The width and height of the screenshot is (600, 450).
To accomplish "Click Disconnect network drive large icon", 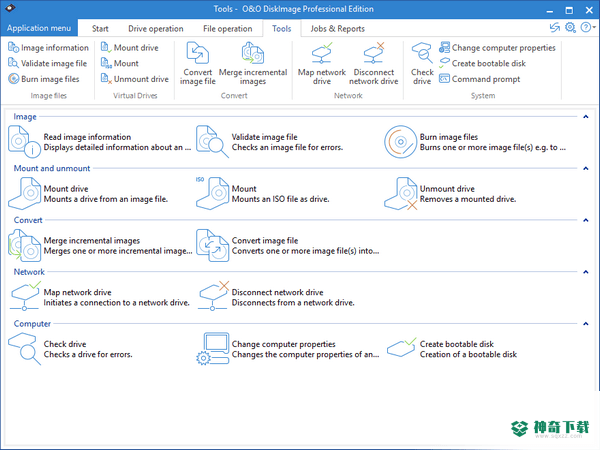I will point(213,296).
